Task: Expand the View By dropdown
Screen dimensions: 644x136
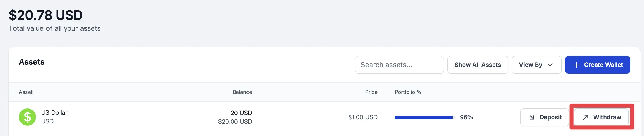Action: [x=536, y=65]
